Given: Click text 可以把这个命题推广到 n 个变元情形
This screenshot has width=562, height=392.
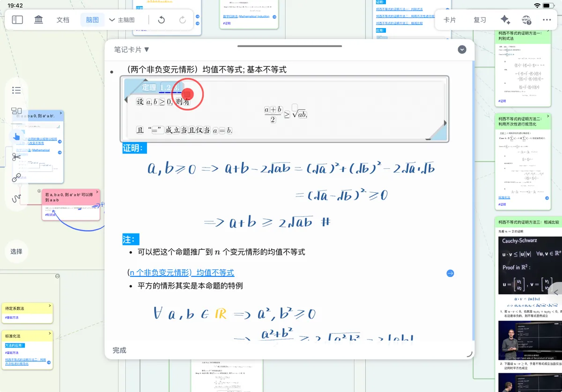Looking at the screenshot, I should 221,252.
